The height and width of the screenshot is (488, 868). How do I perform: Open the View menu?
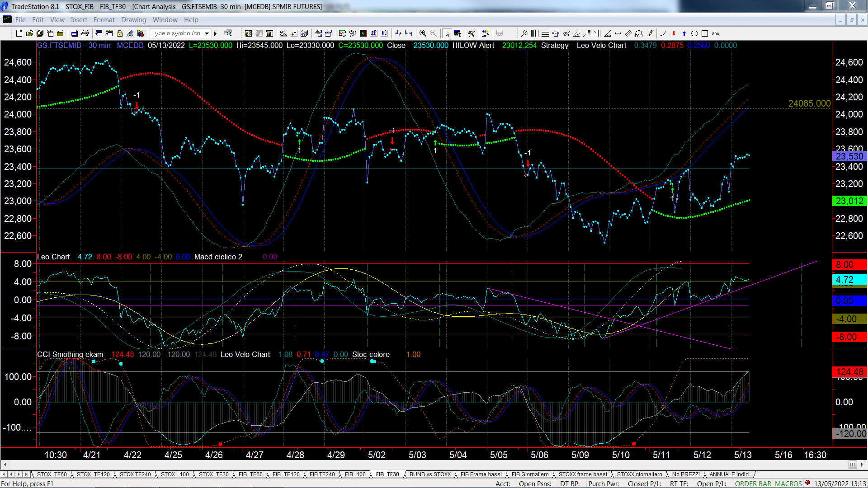tap(57, 20)
